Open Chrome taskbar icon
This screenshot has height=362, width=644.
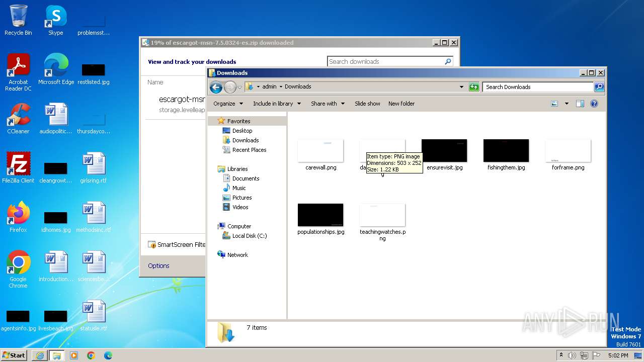91,355
